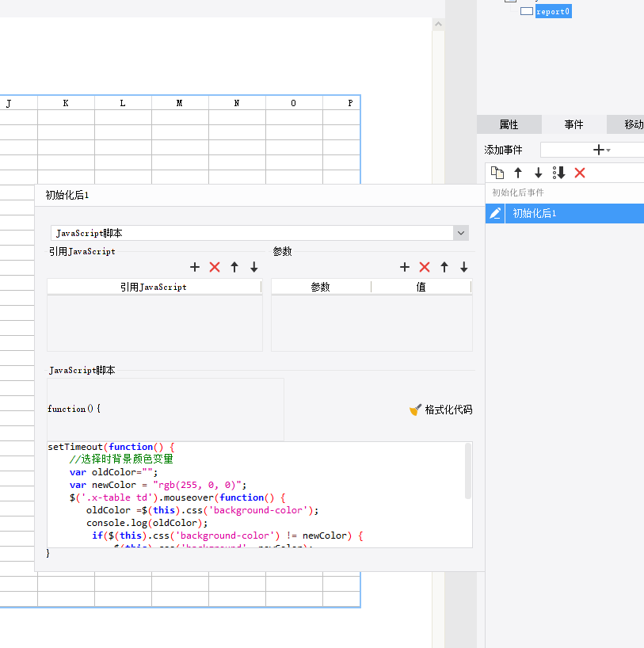The image size is (644, 648).
Task: Select column M header in the report grid
Action: tap(180, 103)
